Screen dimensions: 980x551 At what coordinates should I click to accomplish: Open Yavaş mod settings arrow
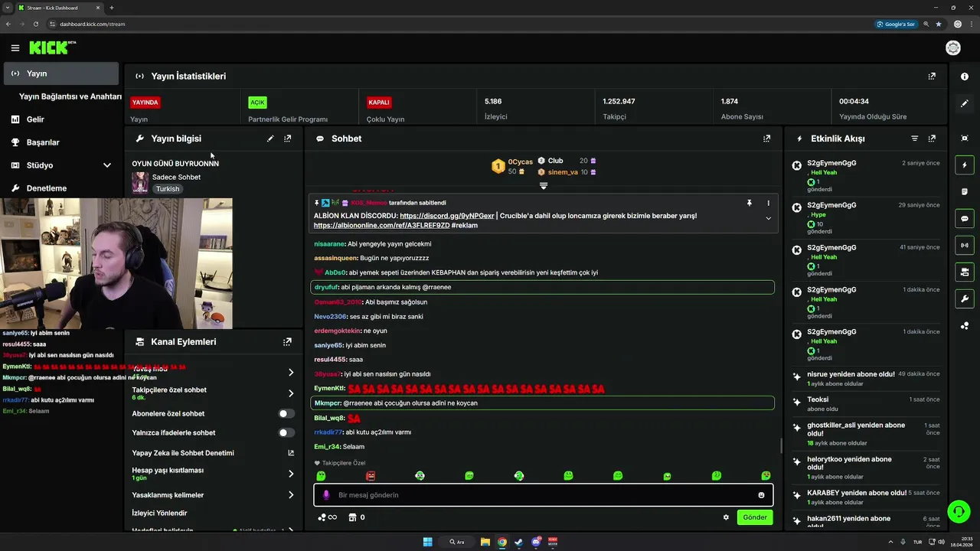point(291,373)
